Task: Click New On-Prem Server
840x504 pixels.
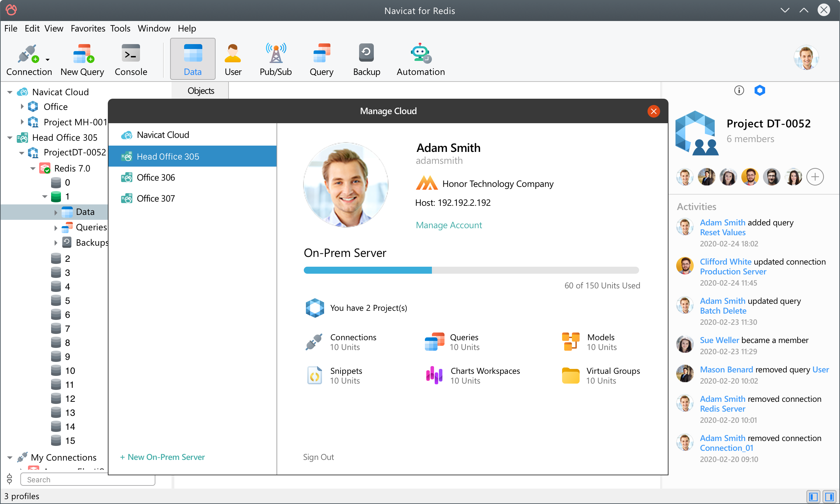Action: coord(162,457)
